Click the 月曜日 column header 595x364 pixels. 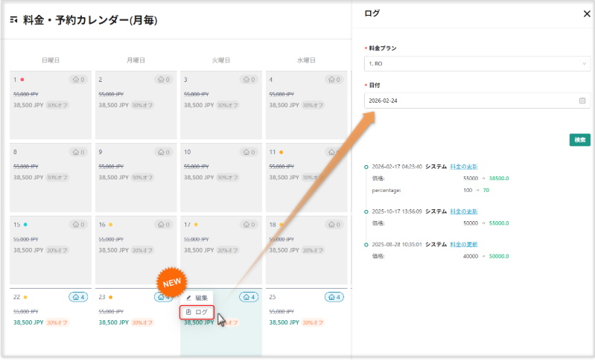tap(136, 60)
